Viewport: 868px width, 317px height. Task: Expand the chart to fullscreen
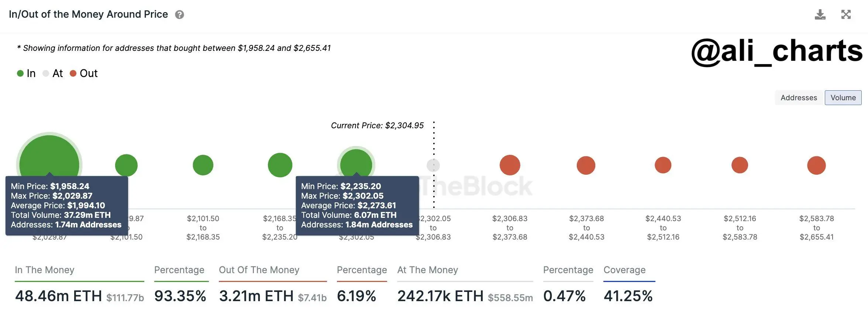[x=847, y=15]
